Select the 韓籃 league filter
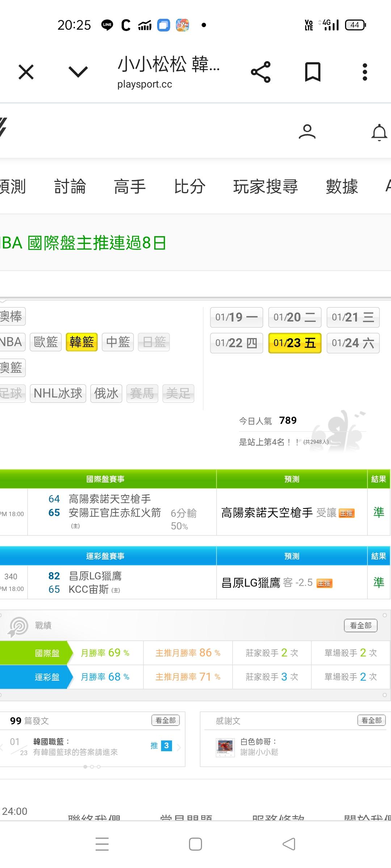Image resolution: width=391 pixels, height=868 pixels. tap(82, 342)
